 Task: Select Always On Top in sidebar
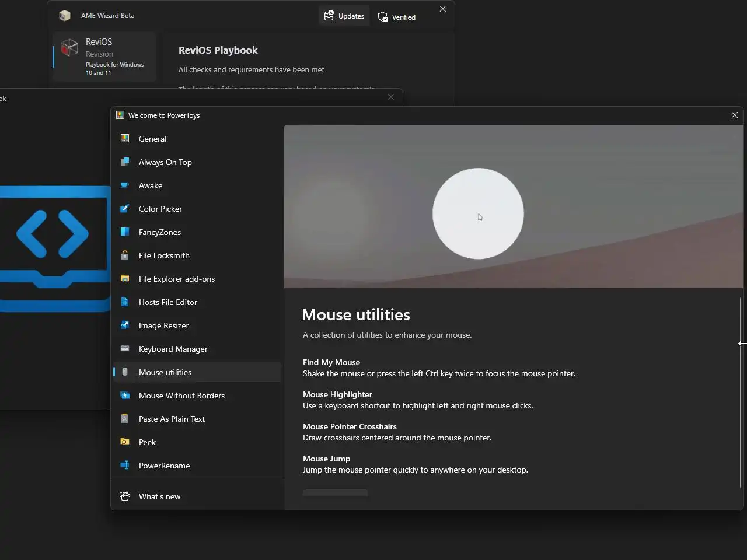click(x=197, y=162)
